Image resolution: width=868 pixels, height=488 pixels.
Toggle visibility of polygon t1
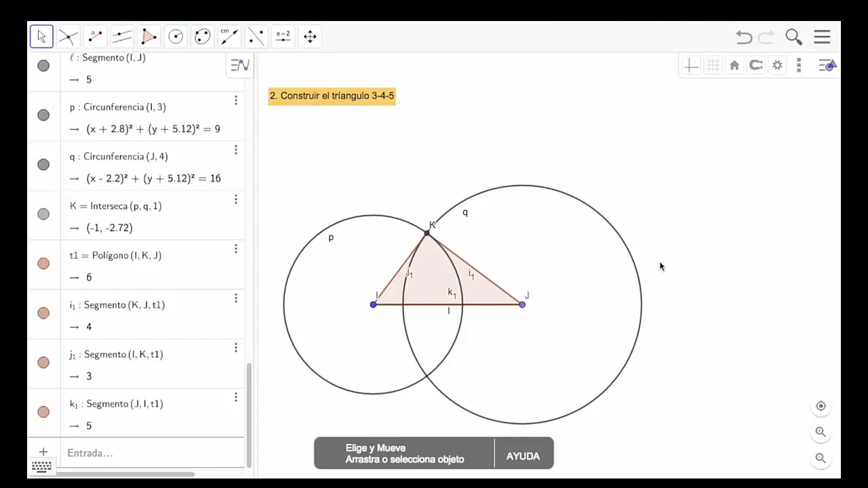click(x=43, y=264)
